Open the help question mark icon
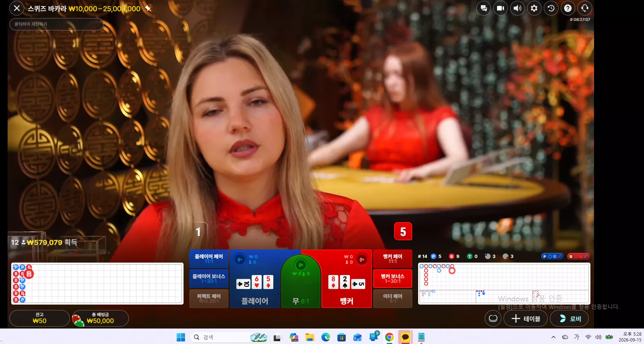 [568, 8]
